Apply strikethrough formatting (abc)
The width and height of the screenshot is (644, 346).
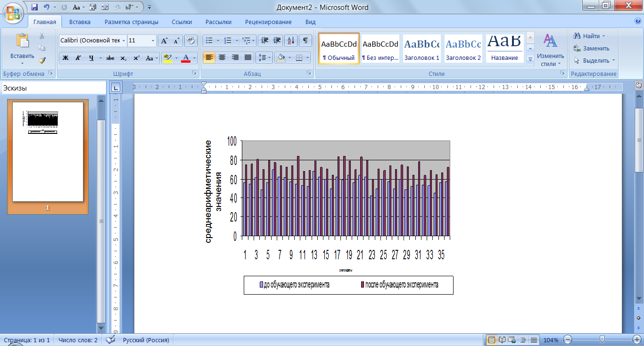click(x=110, y=58)
